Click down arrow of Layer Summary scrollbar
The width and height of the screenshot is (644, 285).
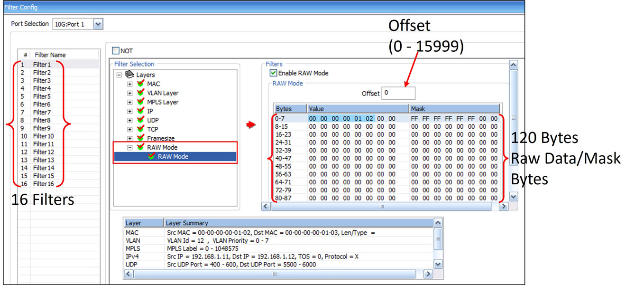pos(438,265)
